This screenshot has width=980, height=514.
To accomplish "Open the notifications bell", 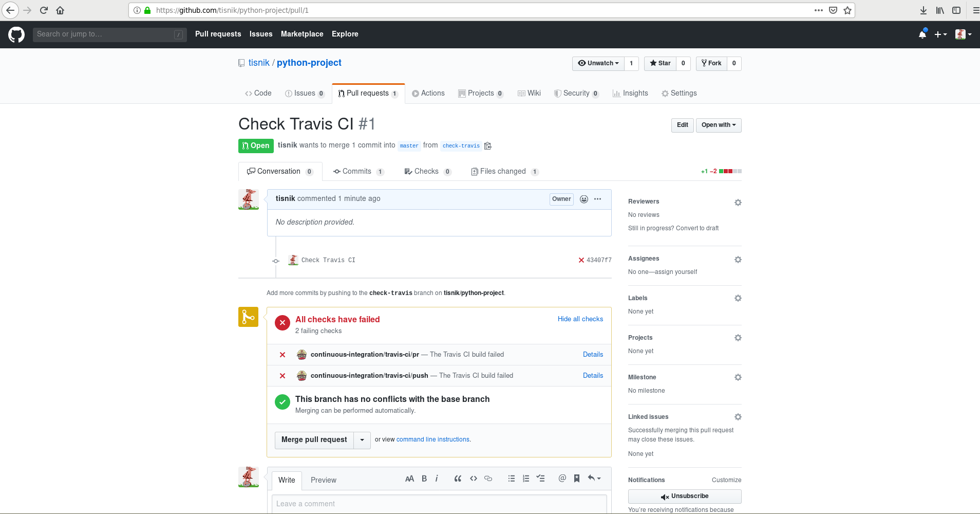I will (x=922, y=34).
